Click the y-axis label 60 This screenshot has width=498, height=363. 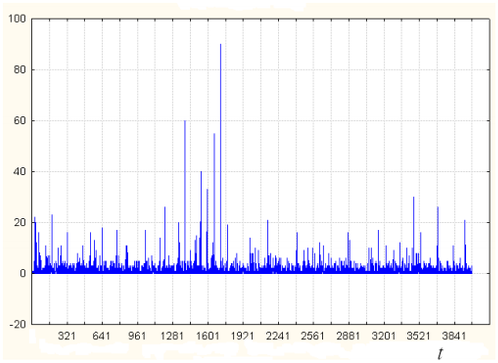tap(20, 121)
